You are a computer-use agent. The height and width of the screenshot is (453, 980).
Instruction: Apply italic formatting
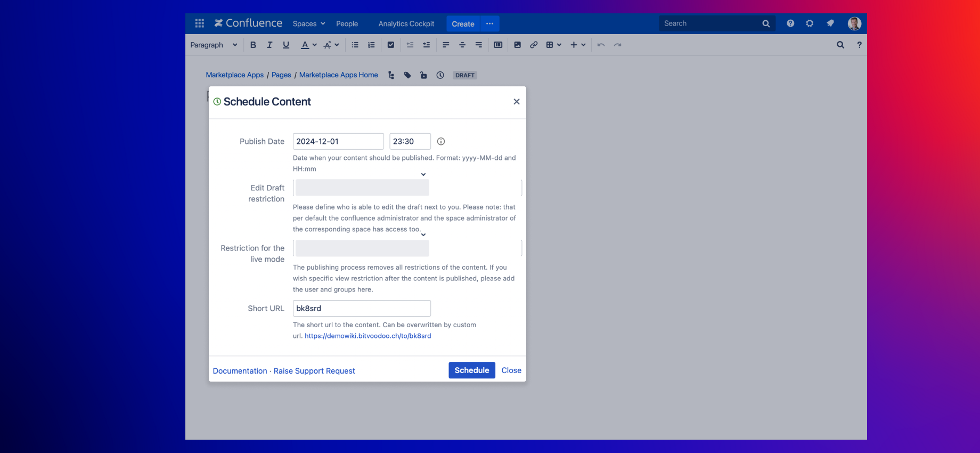click(269, 45)
